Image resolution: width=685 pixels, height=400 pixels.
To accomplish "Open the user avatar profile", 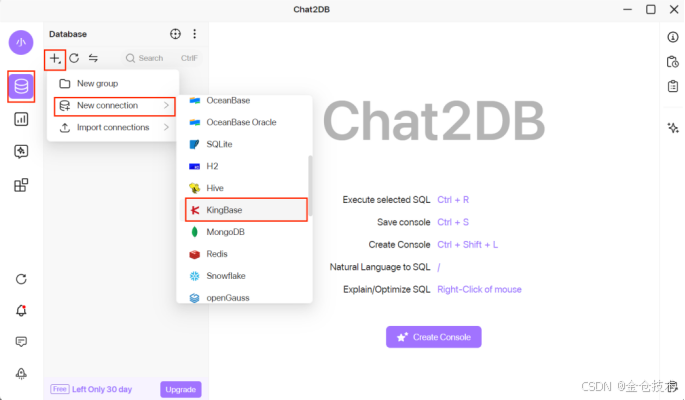I will point(21,42).
